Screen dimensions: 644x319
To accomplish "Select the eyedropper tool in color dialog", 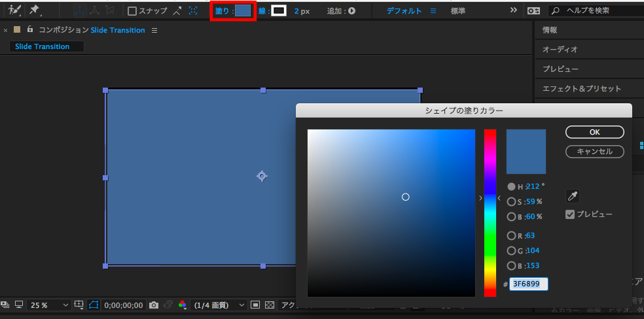I will [x=573, y=196].
